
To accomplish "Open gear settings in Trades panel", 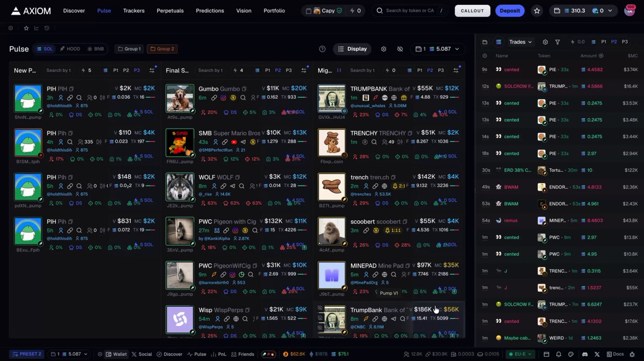I will pyautogui.click(x=545, y=42).
